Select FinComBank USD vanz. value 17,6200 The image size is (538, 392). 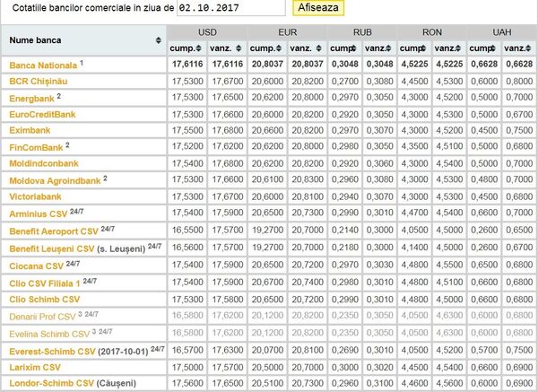pyautogui.click(x=228, y=146)
